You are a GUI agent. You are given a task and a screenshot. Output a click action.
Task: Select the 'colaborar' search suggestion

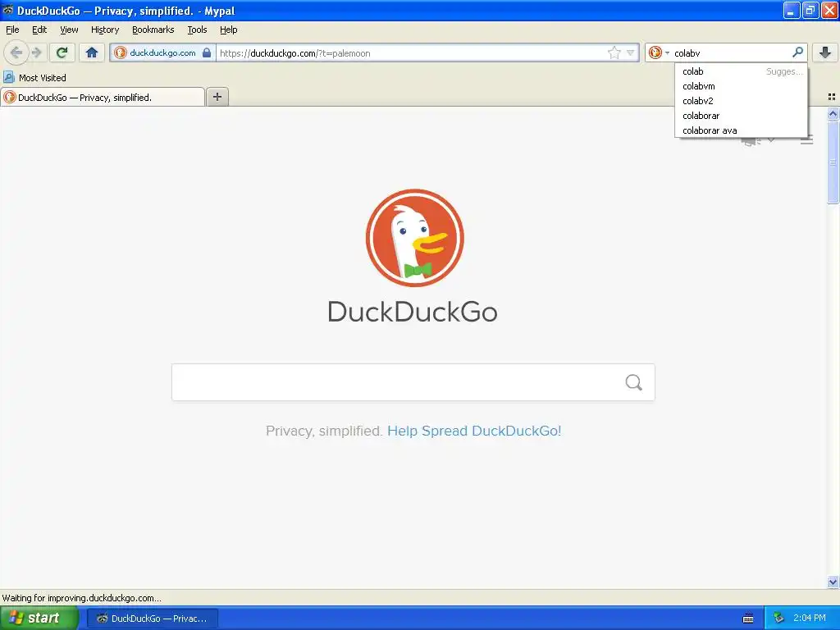741,116
